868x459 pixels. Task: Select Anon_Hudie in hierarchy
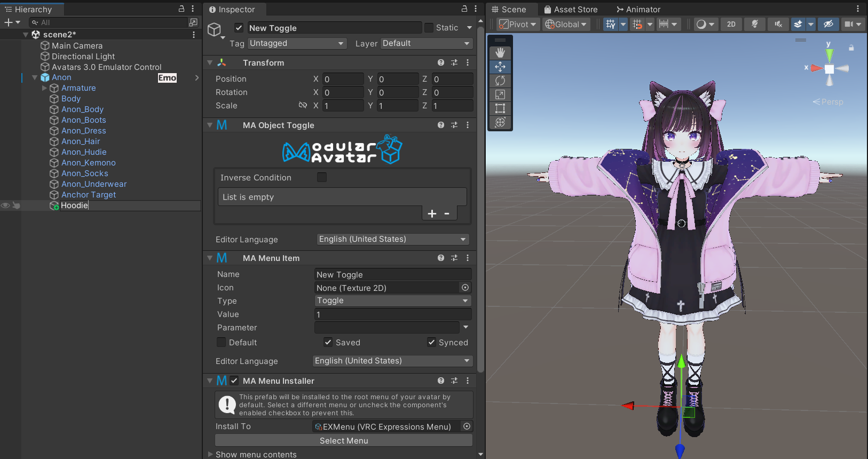84,152
